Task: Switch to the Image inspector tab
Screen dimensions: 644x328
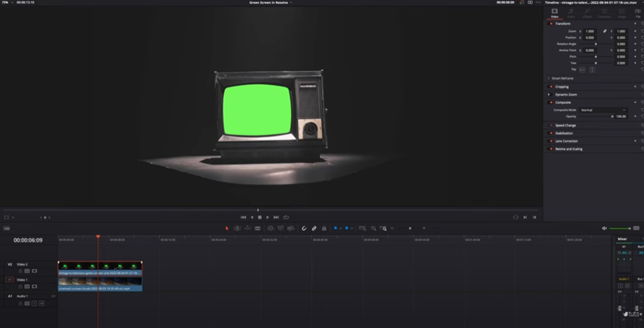Action: (621, 14)
